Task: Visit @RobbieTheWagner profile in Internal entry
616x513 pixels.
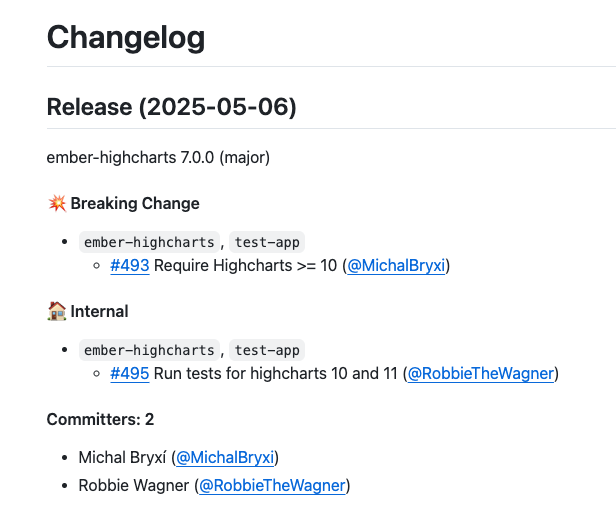Action: tap(481, 374)
